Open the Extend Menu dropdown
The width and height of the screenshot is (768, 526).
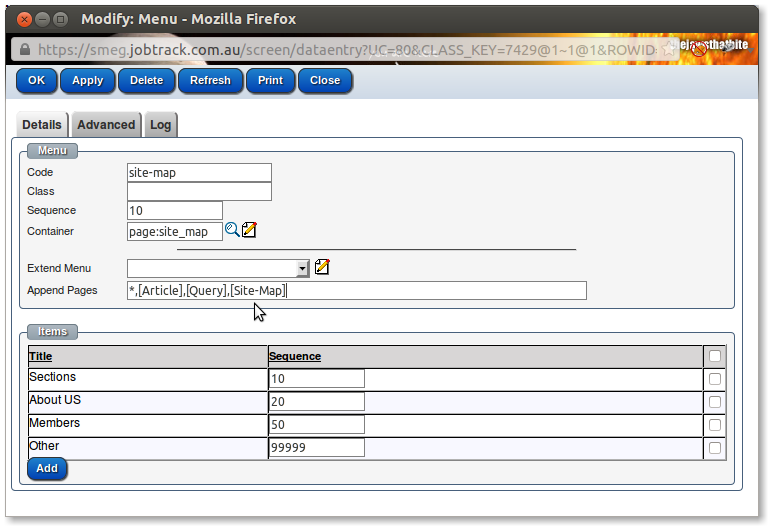[x=303, y=268]
